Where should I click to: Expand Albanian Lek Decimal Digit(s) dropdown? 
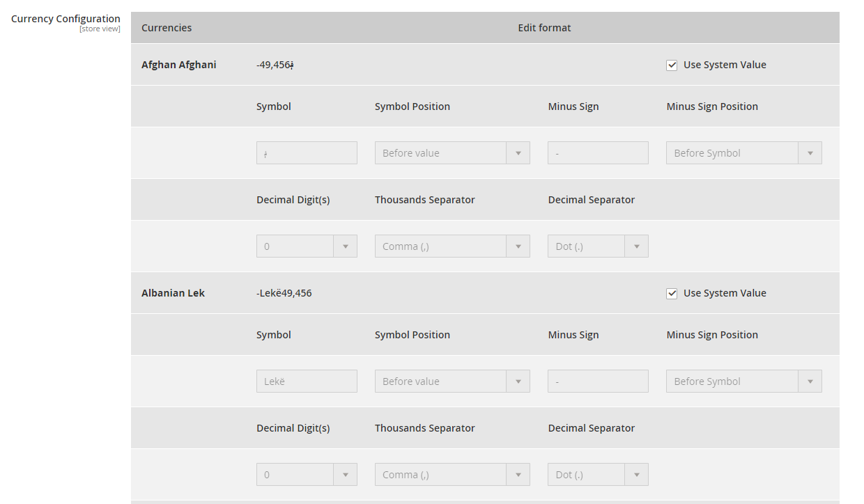click(x=307, y=475)
